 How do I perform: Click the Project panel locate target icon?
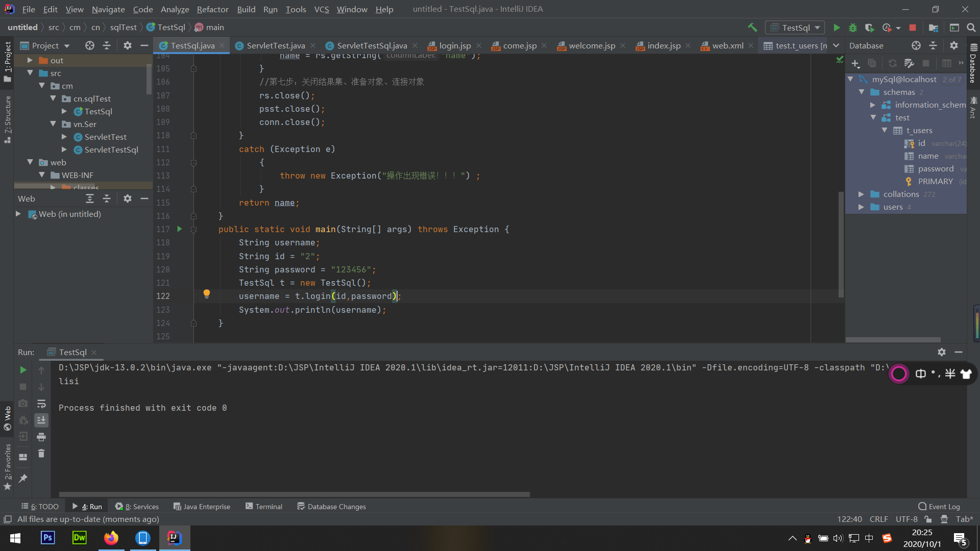pyautogui.click(x=90, y=45)
